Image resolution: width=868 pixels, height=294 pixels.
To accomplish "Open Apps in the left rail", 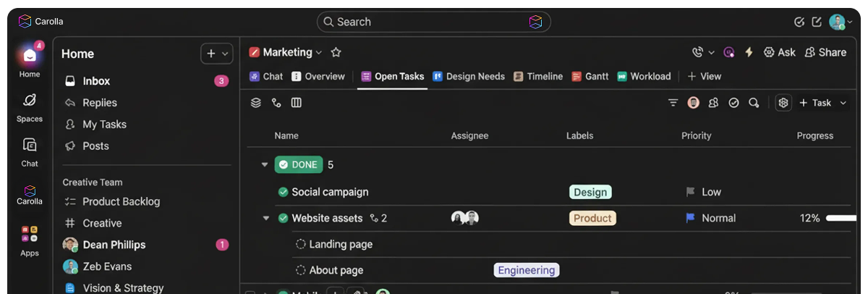I will pos(30,241).
